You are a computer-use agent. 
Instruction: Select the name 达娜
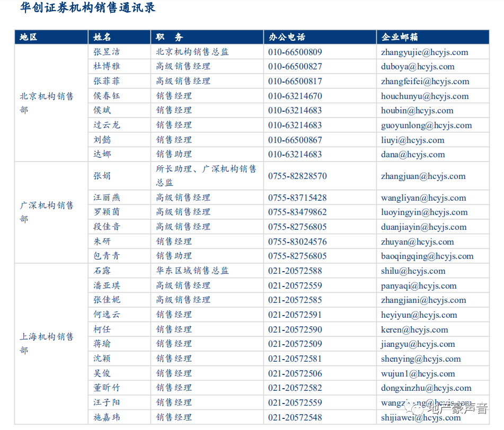pyautogui.click(x=102, y=154)
